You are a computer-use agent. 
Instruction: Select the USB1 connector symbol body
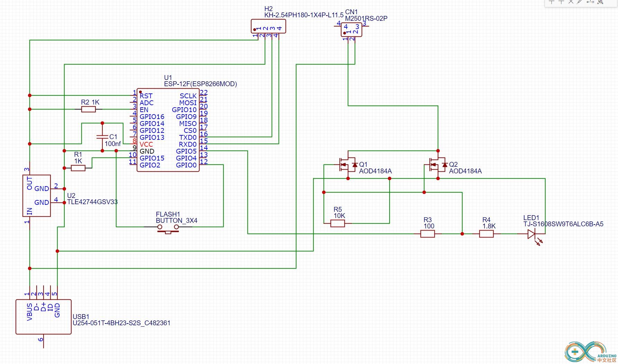[x=44, y=317]
